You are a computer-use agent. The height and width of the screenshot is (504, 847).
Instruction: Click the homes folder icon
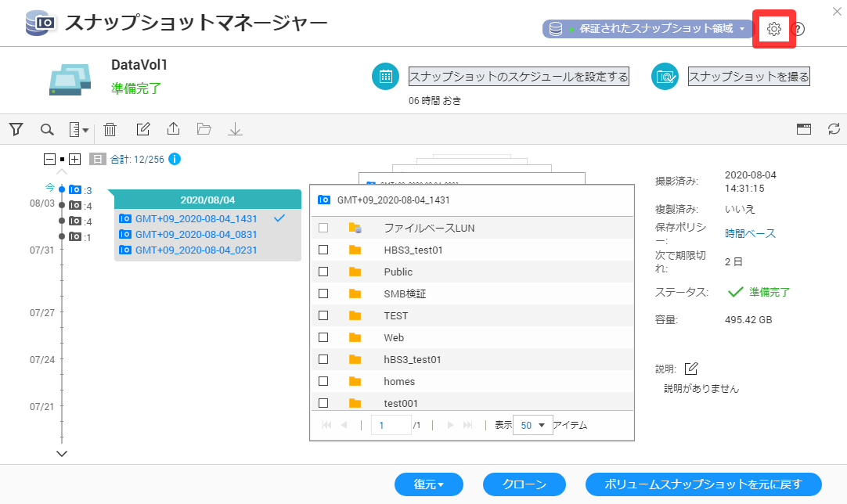coord(355,381)
